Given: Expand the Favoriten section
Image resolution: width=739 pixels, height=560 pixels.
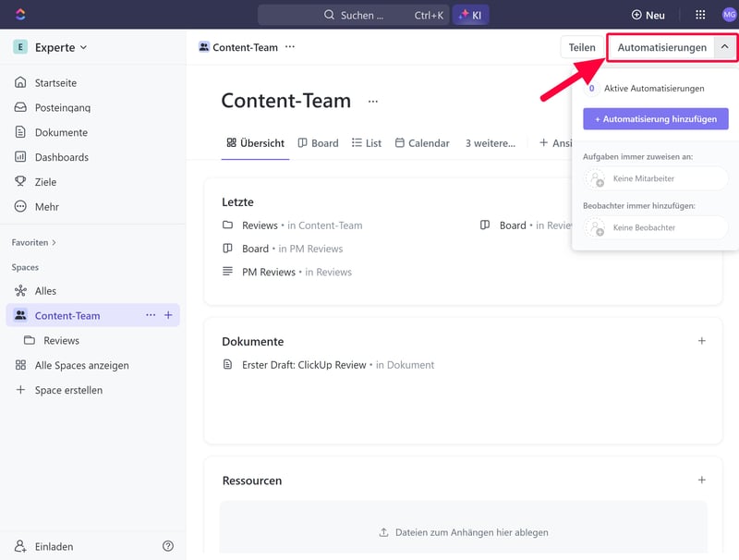Looking at the screenshot, I should pyautogui.click(x=34, y=242).
